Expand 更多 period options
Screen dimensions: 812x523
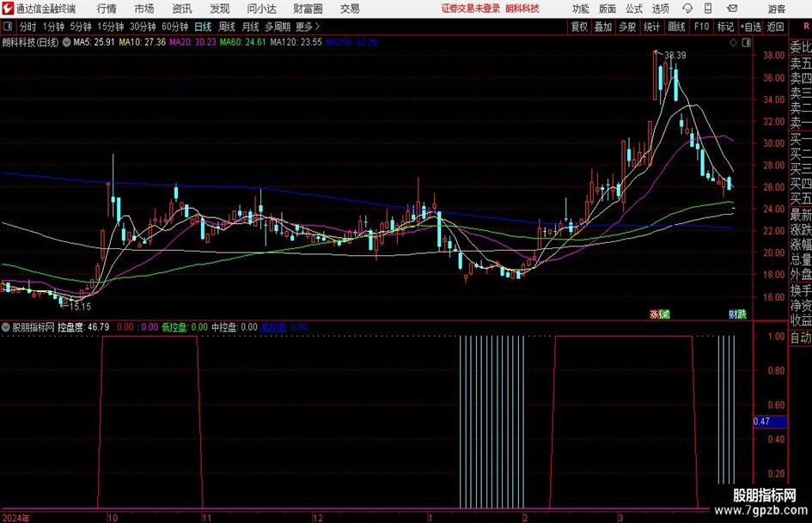308,27
